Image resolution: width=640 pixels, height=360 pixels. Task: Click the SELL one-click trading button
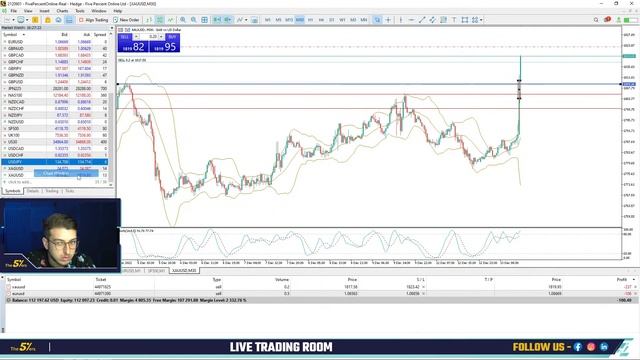tap(125, 37)
